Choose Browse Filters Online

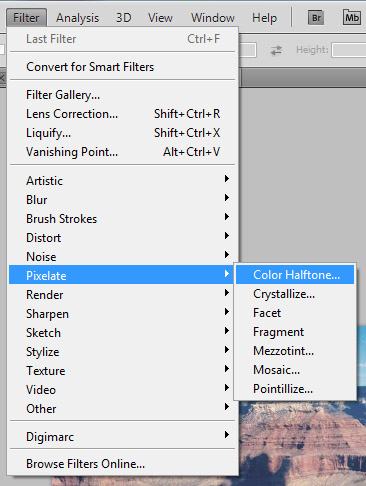point(123,464)
